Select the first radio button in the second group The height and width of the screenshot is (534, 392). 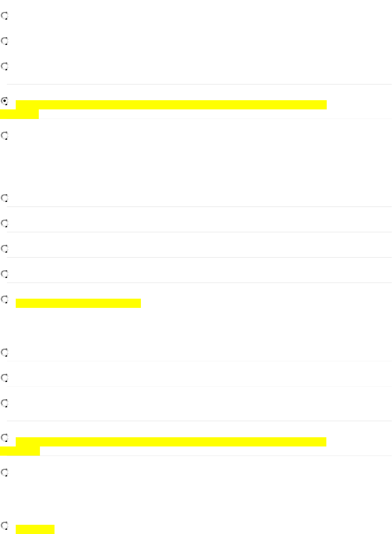5,198
